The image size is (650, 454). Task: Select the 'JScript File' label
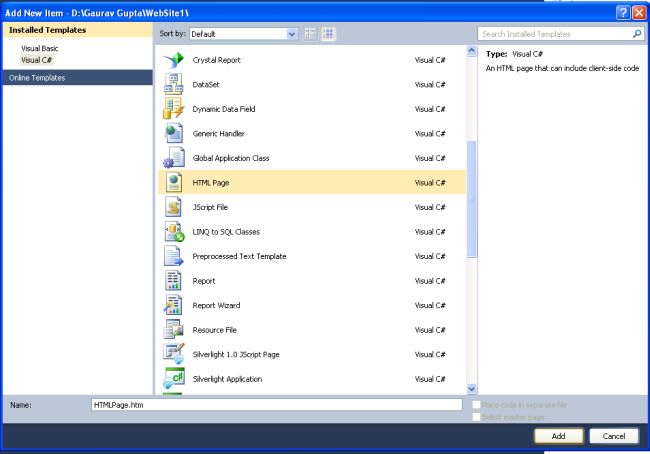(210, 207)
